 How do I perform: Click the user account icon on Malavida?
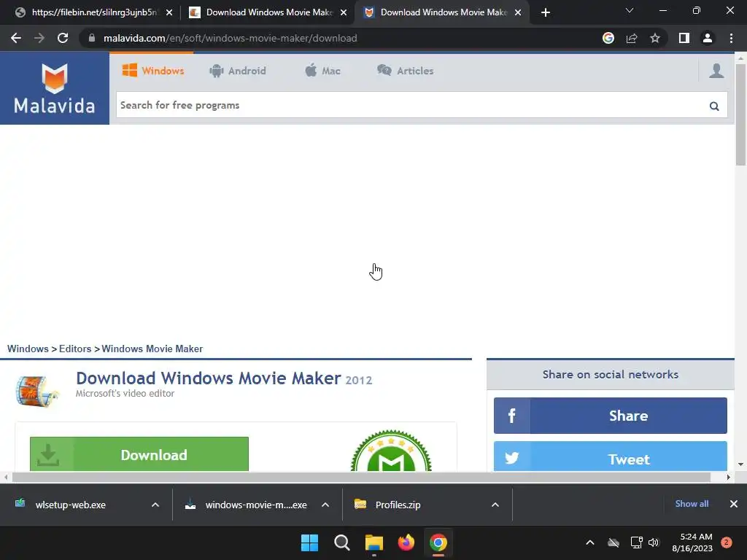click(716, 71)
